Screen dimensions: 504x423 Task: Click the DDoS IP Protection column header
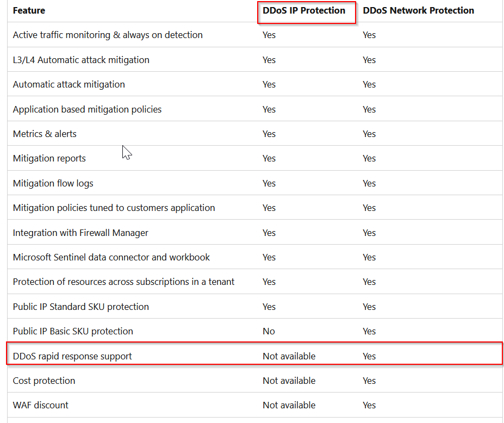(x=304, y=11)
